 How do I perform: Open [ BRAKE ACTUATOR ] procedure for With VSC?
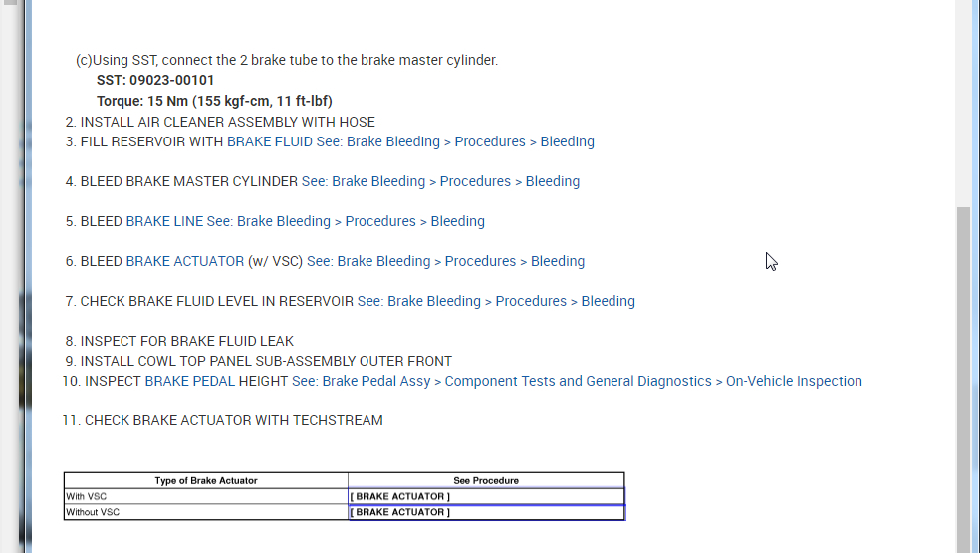pyautogui.click(x=400, y=496)
